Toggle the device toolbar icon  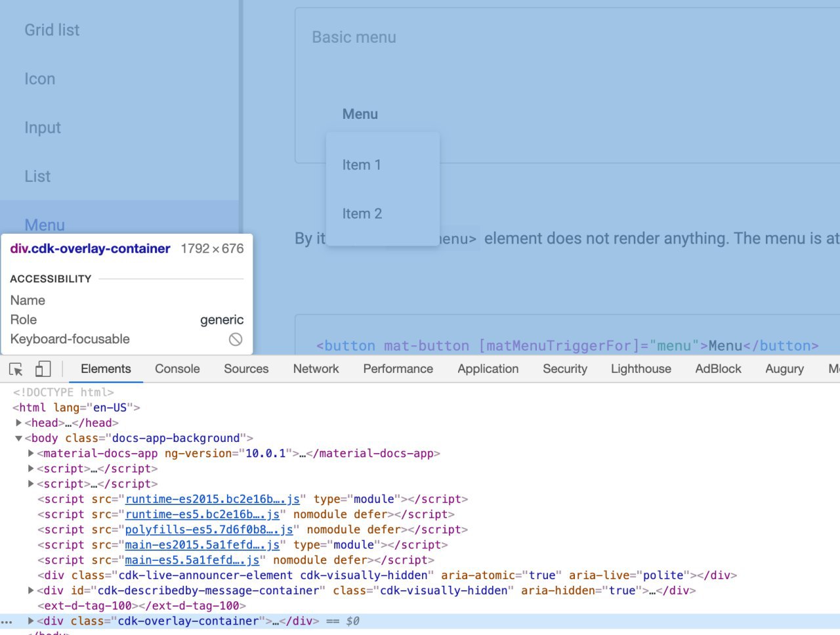pos(43,369)
